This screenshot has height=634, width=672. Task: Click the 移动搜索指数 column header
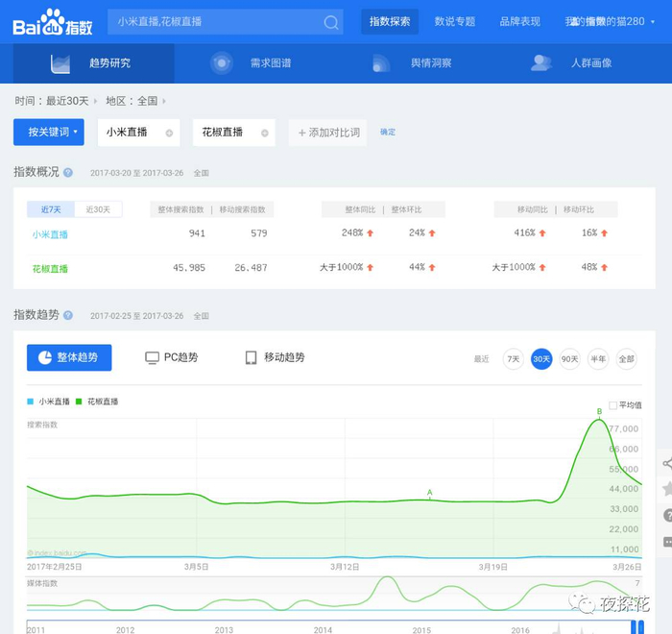click(x=243, y=209)
